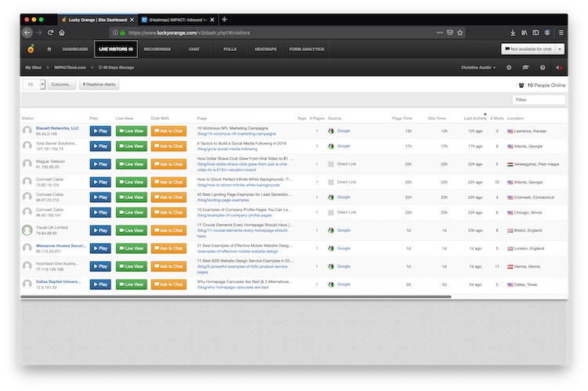Open the Columns selector
The height and width of the screenshot is (391, 588).
click(x=61, y=85)
